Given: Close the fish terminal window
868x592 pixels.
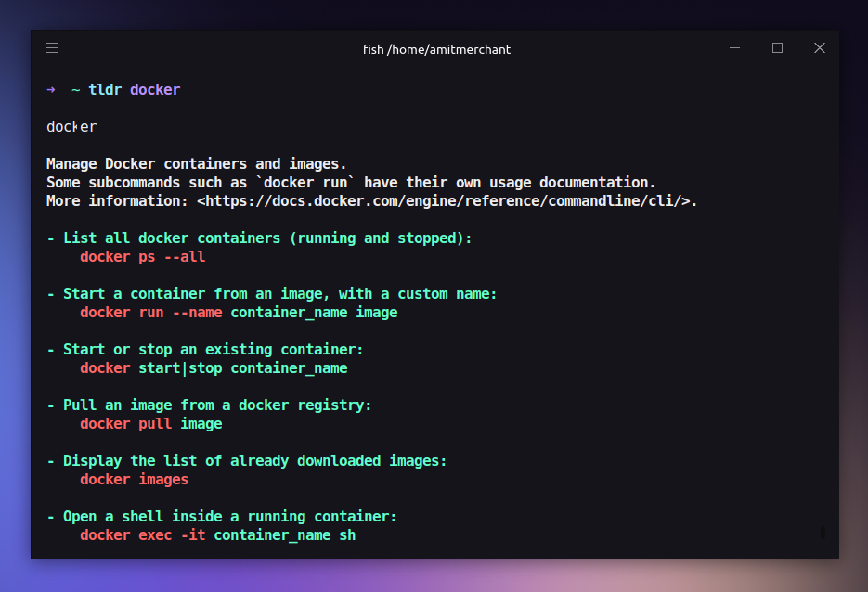Looking at the screenshot, I should pyautogui.click(x=820, y=48).
